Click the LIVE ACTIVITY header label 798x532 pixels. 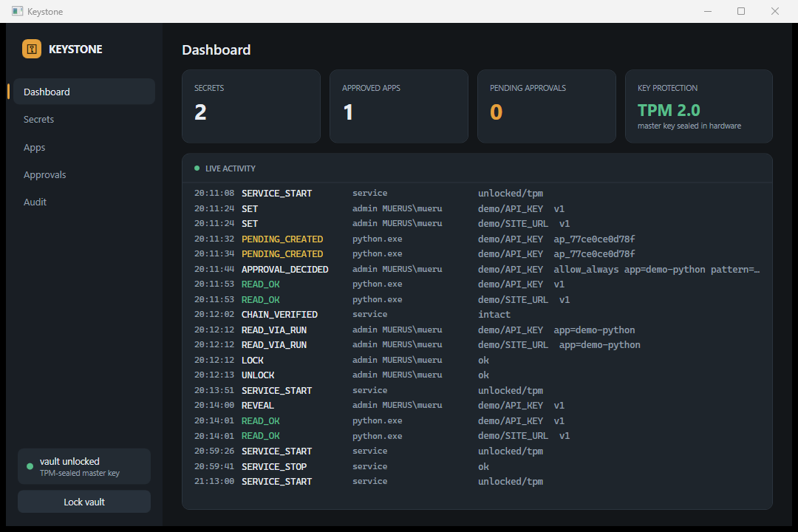click(x=231, y=168)
